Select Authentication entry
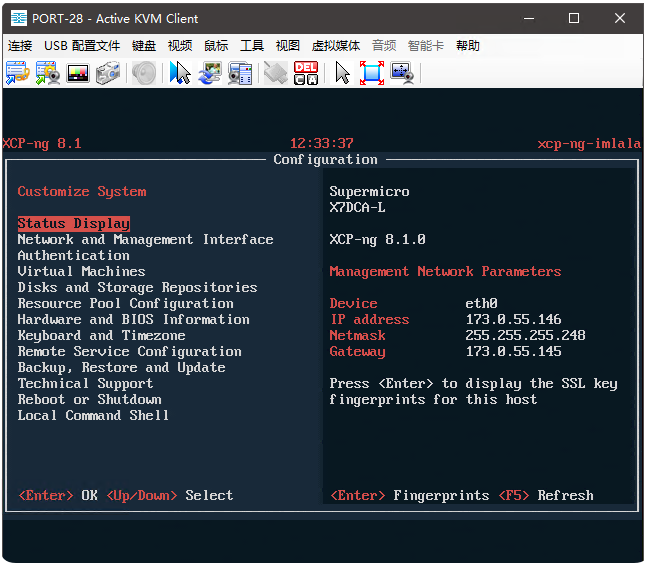650x563 pixels. 74,255
